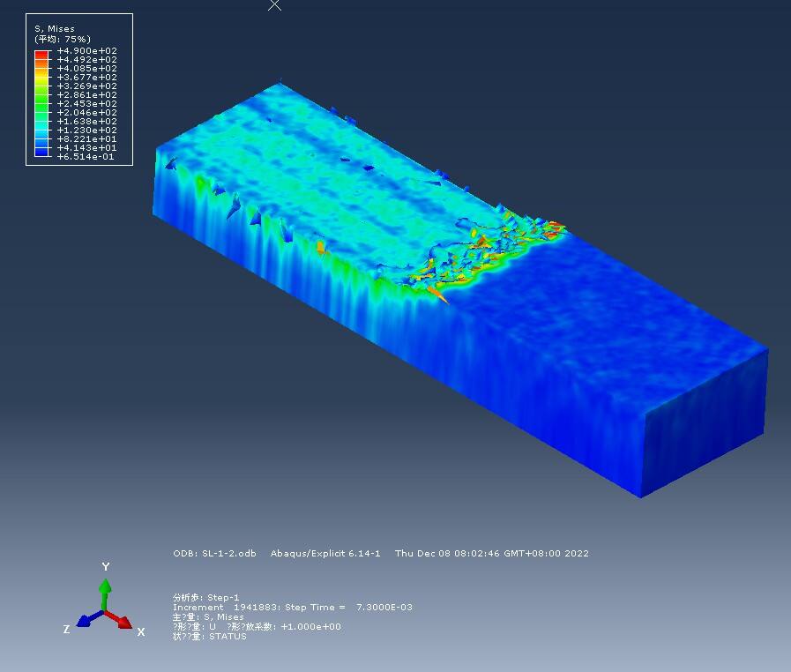Click the averaging 75% label in legend
The height and width of the screenshot is (672, 791).
62,40
